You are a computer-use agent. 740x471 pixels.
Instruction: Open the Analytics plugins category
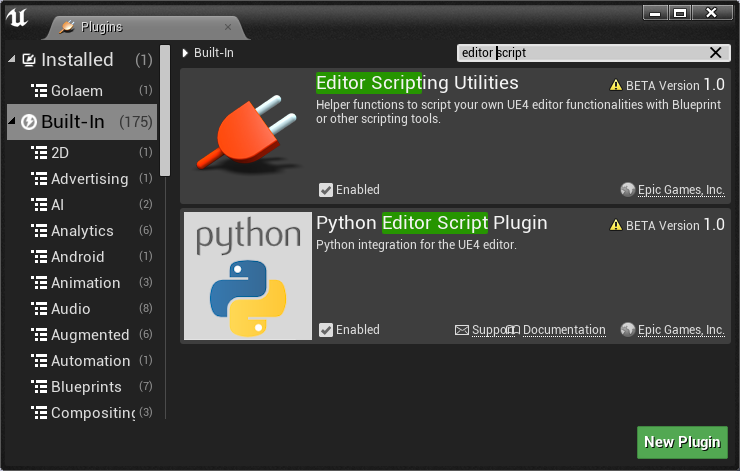pos(82,230)
